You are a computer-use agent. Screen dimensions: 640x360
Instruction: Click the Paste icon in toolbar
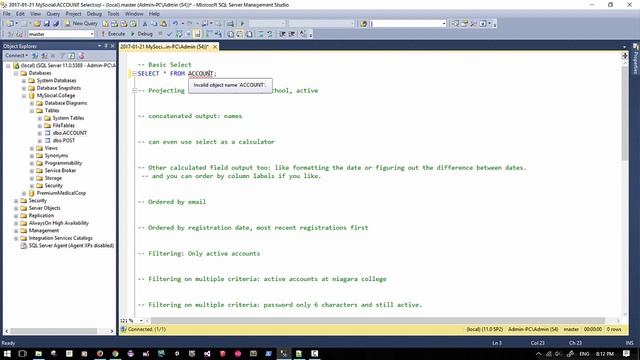pos(164,24)
